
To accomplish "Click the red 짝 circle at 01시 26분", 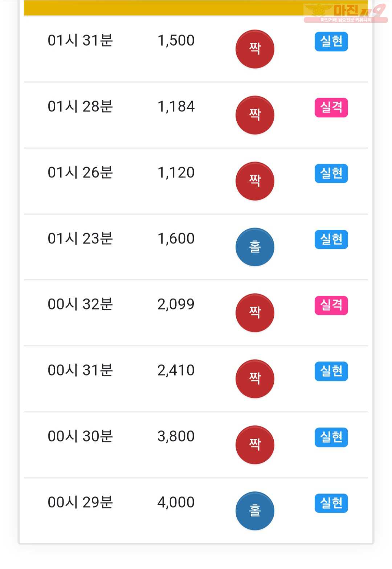I will pyautogui.click(x=255, y=181).
